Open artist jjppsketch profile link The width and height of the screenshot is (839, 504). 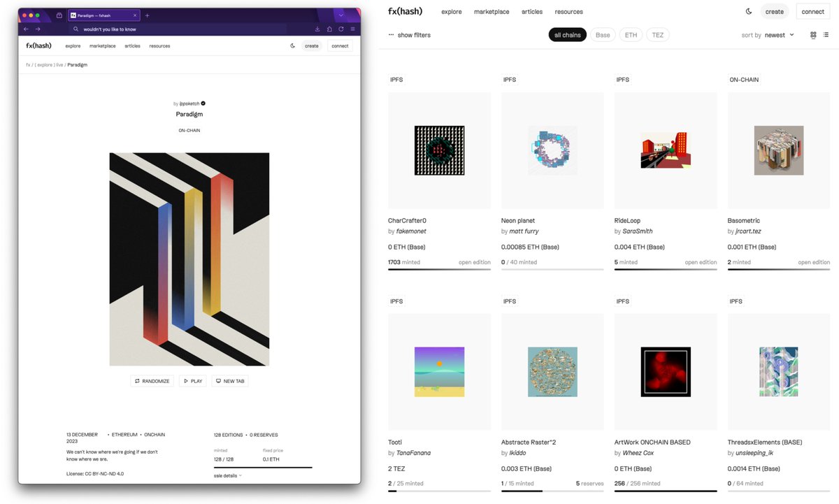point(189,103)
